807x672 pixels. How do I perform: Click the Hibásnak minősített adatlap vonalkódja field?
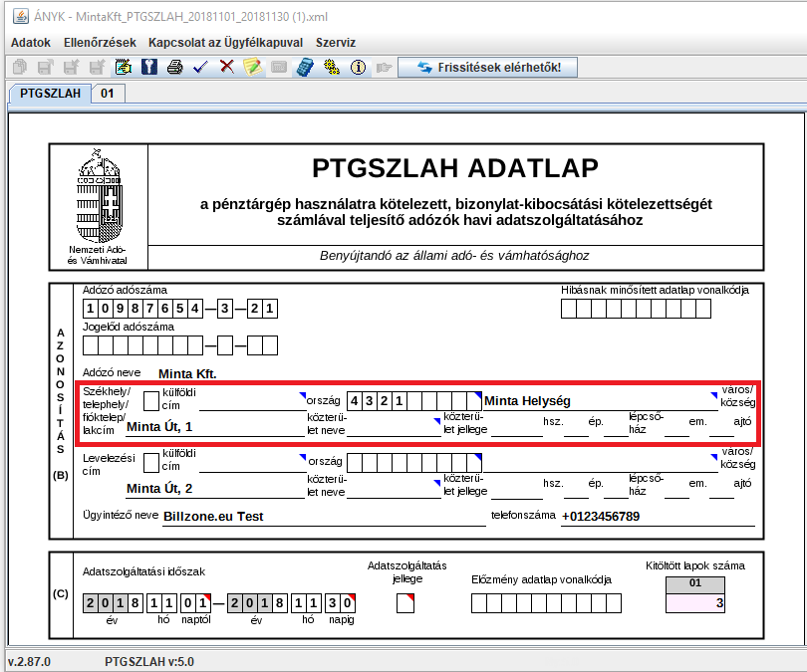[636, 309]
